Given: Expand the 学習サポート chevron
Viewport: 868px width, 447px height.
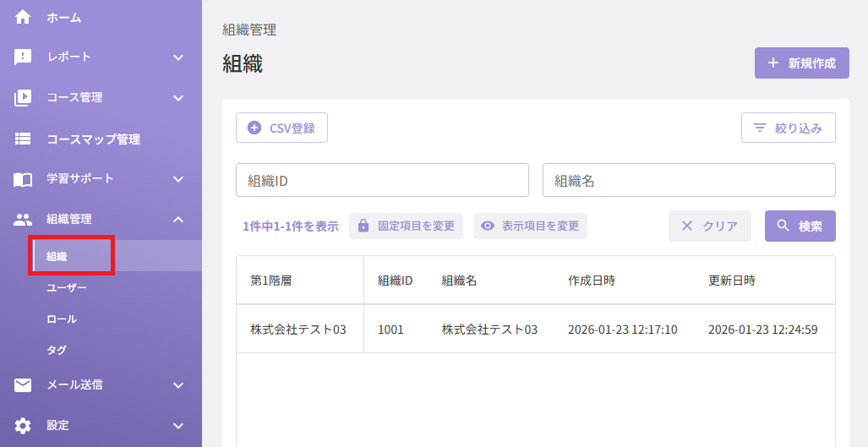Looking at the screenshot, I should tap(178, 179).
